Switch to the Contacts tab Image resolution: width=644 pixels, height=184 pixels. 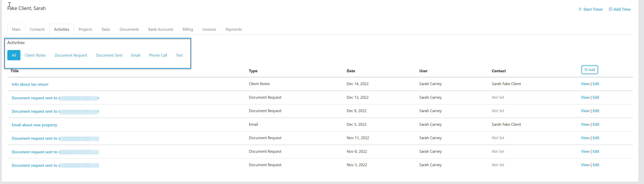(x=37, y=29)
